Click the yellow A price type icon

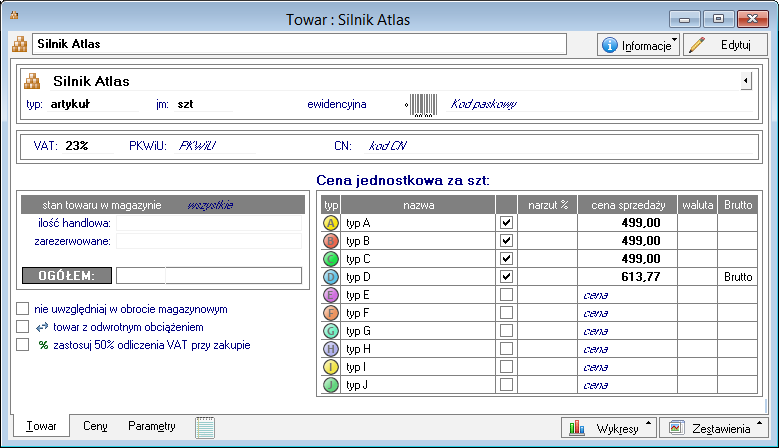click(x=330, y=223)
